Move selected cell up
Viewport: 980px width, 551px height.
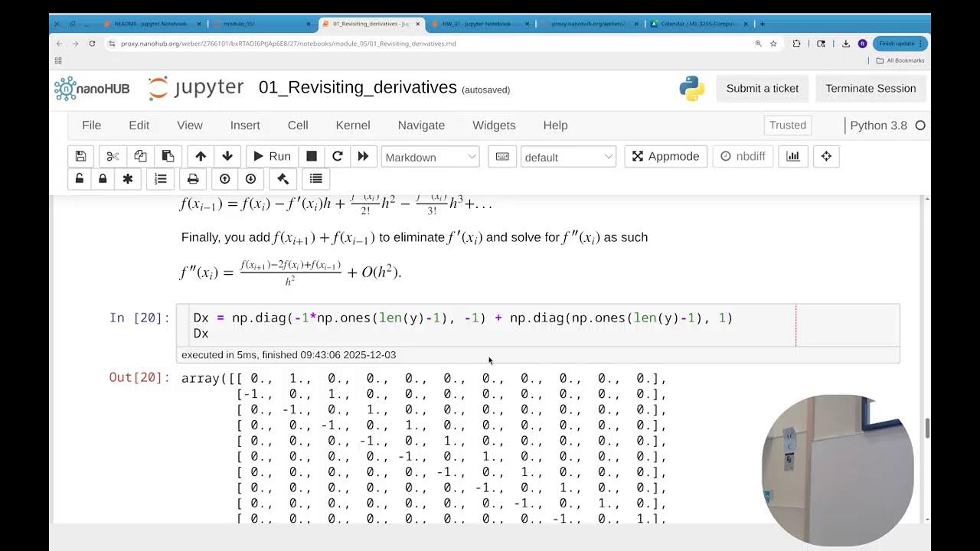click(201, 156)
